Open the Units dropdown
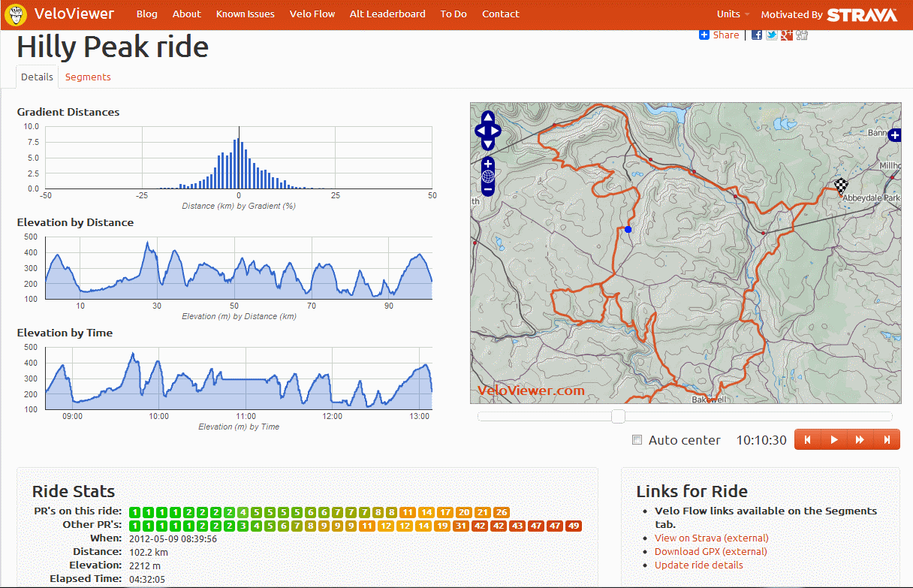This screenshot has height=588, width=913. (x=733, y=14)
